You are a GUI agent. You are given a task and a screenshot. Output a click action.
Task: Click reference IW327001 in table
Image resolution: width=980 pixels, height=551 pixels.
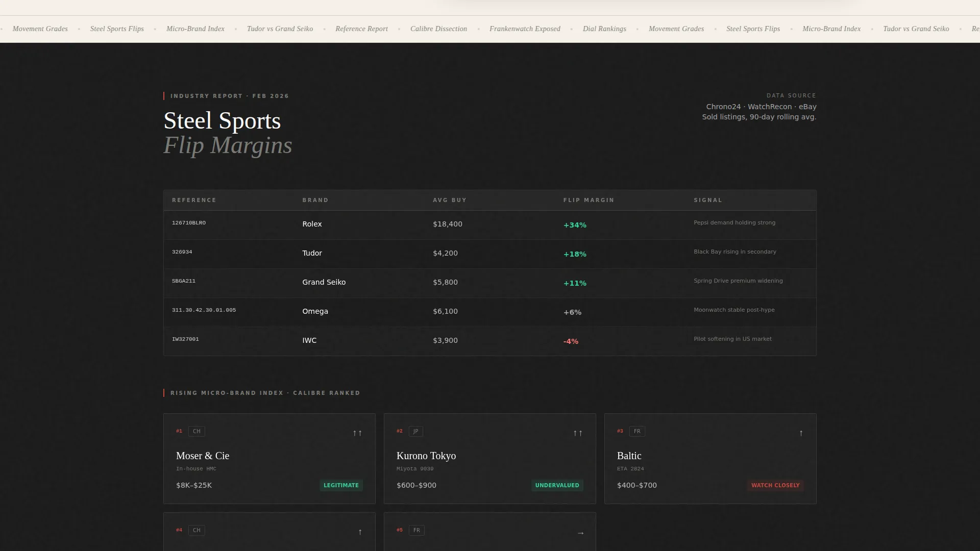185,339
